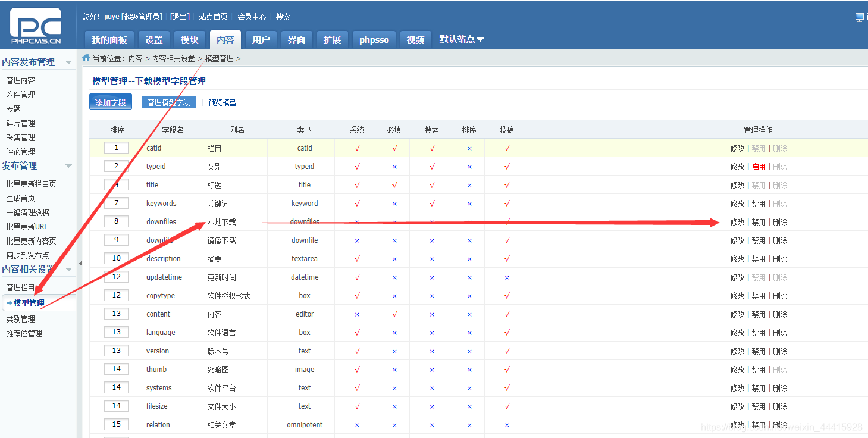Go to 站点首页
The height and width of the screenshot is (438, 868).
(x=213, y=17)
